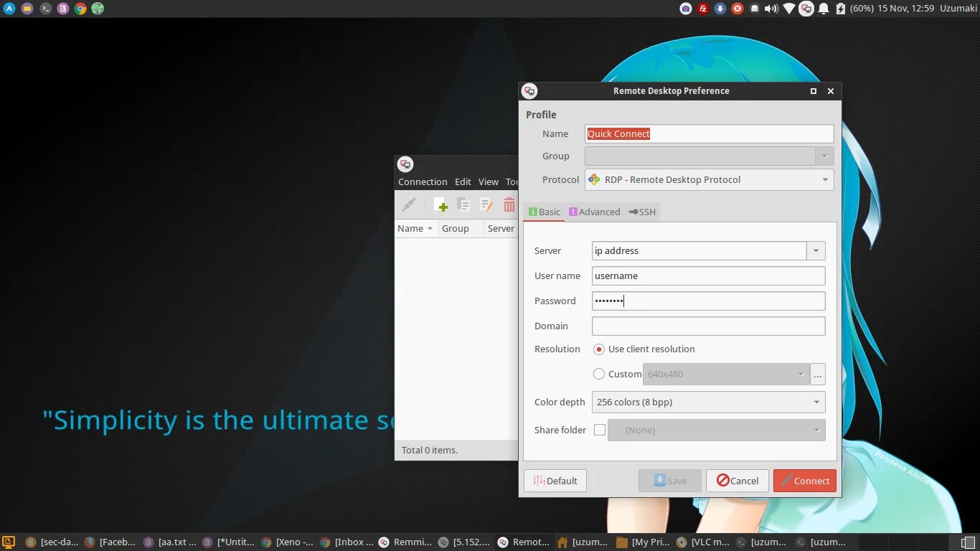Image resolution: width=980 pixels, height=551 pixels.
Task: Enable the Share folder checkbox
Action: point(600,430)
